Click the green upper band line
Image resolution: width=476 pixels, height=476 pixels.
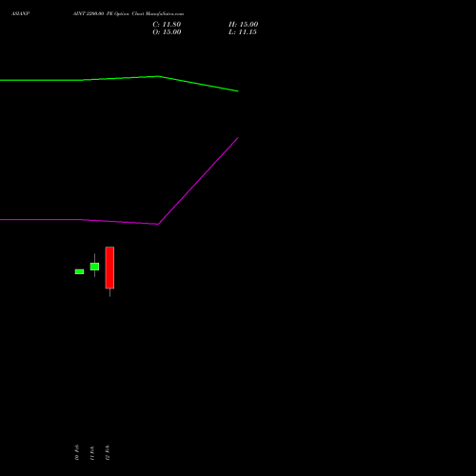[x=119, y=78]
